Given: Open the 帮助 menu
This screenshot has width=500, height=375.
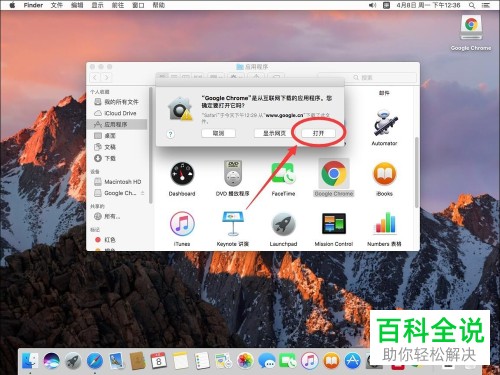Looking at the screenshot, I should [158, 5].
